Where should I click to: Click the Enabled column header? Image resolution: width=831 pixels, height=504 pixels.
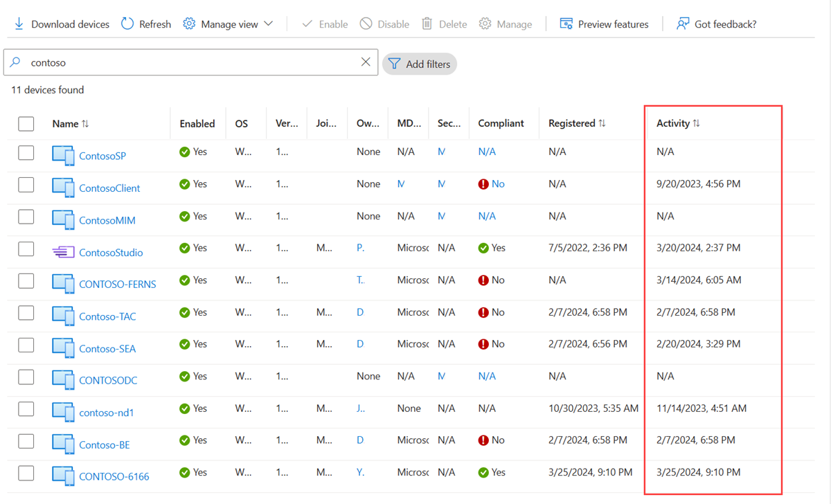198,123
